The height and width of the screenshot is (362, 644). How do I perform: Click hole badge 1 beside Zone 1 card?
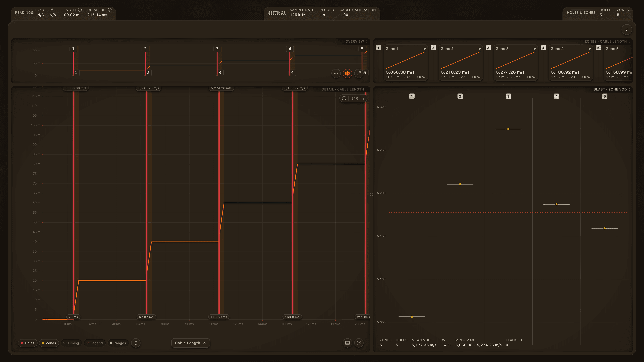(x=378, y=48)
